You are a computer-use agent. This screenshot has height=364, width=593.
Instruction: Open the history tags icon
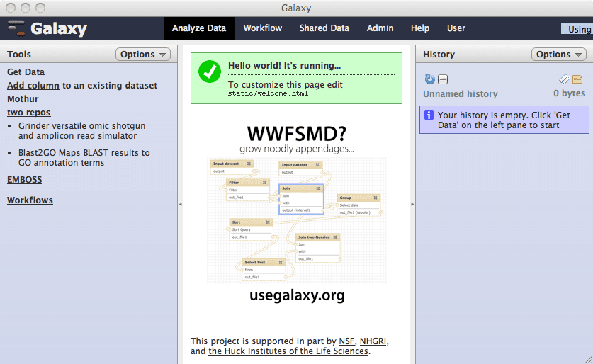(x=565, y=80)
